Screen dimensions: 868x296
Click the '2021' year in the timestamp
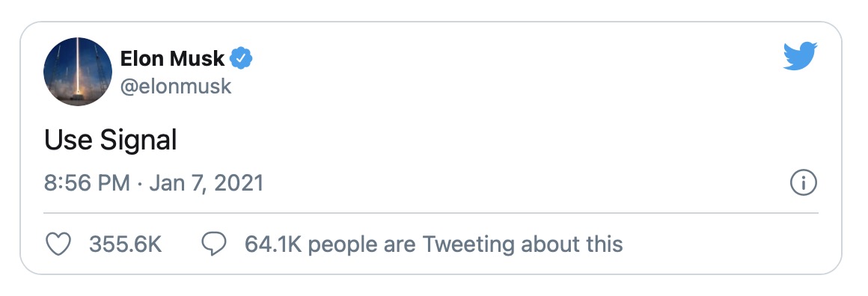(239, 183)
